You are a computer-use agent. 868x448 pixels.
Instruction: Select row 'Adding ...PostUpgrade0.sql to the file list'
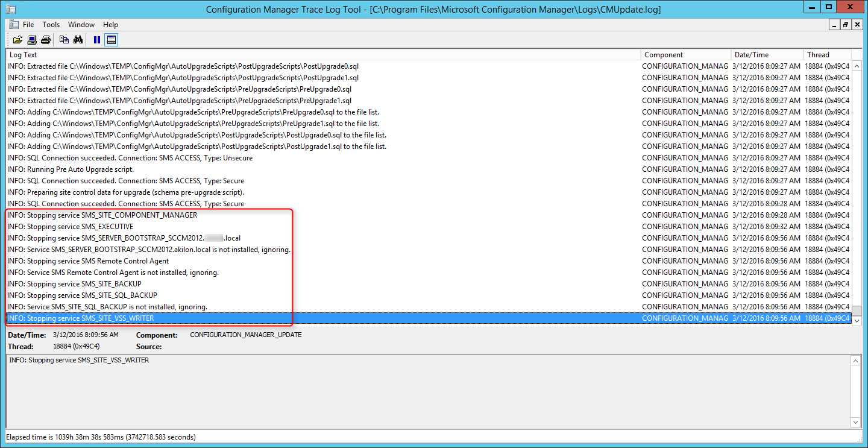click(429, 135)
